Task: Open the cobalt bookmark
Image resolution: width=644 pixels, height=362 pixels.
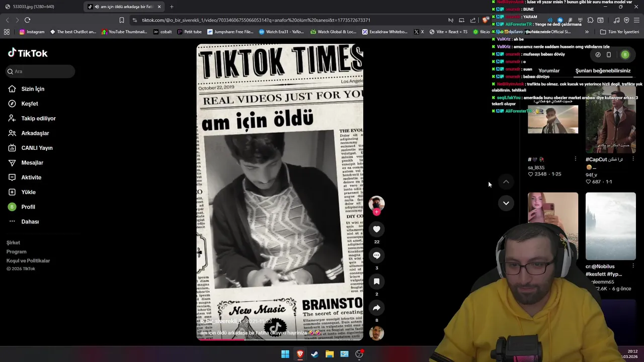Action: pos(163,32)
